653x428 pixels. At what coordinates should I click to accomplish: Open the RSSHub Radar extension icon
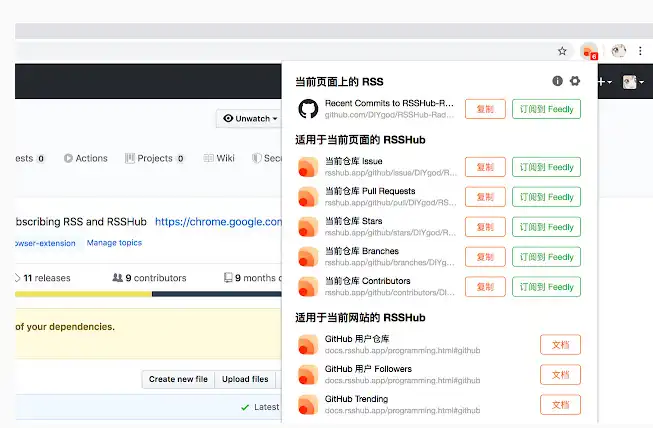tap(589, 52)
